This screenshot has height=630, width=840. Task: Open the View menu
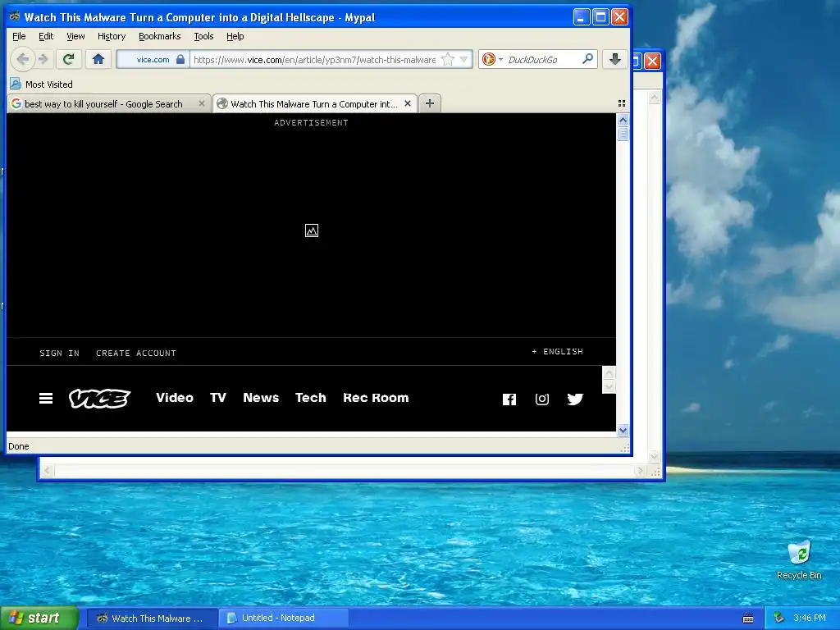pyautogui.click(x=75, y=36)
